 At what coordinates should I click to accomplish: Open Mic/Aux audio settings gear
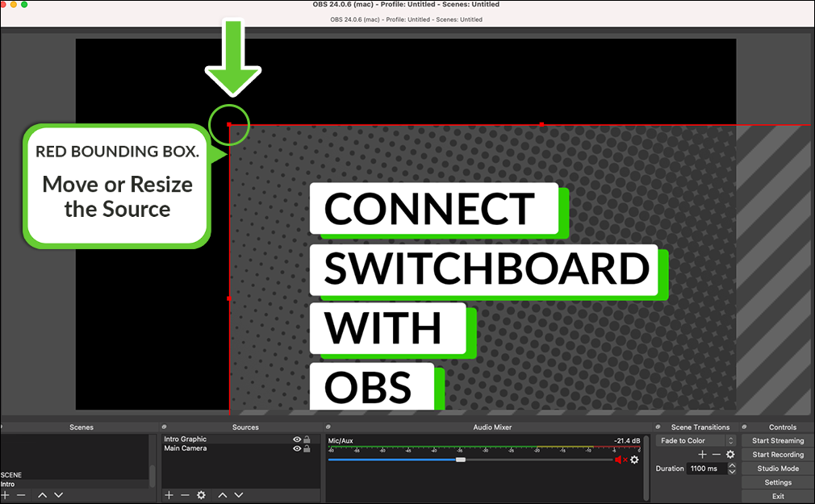tap(634, 460)
